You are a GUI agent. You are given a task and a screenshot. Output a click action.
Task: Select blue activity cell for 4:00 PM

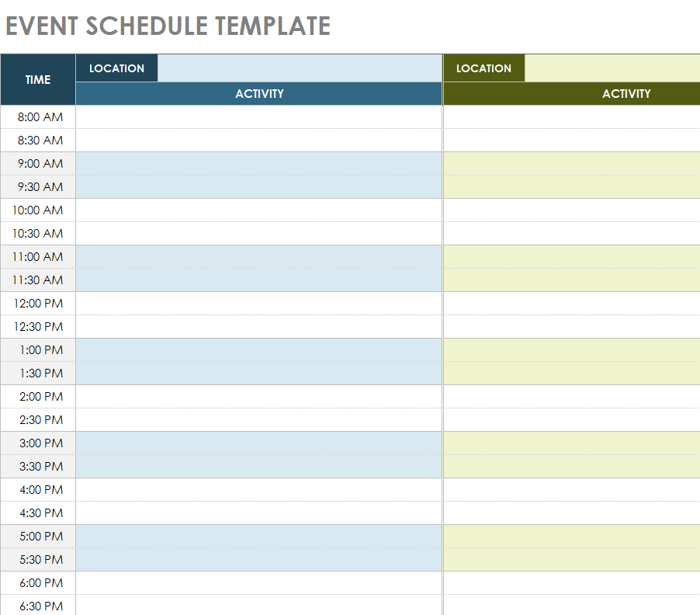(259, 490)
